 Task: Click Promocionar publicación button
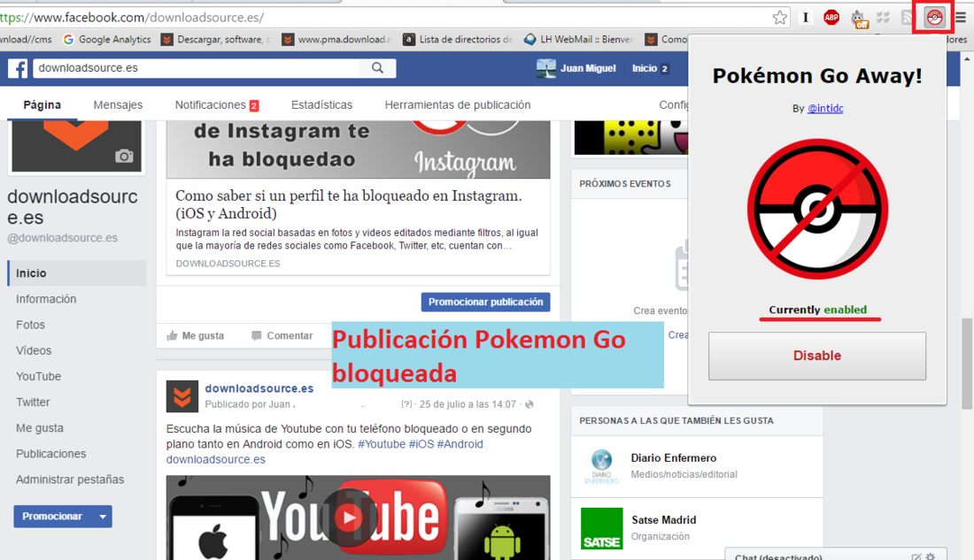coord(485,302)
